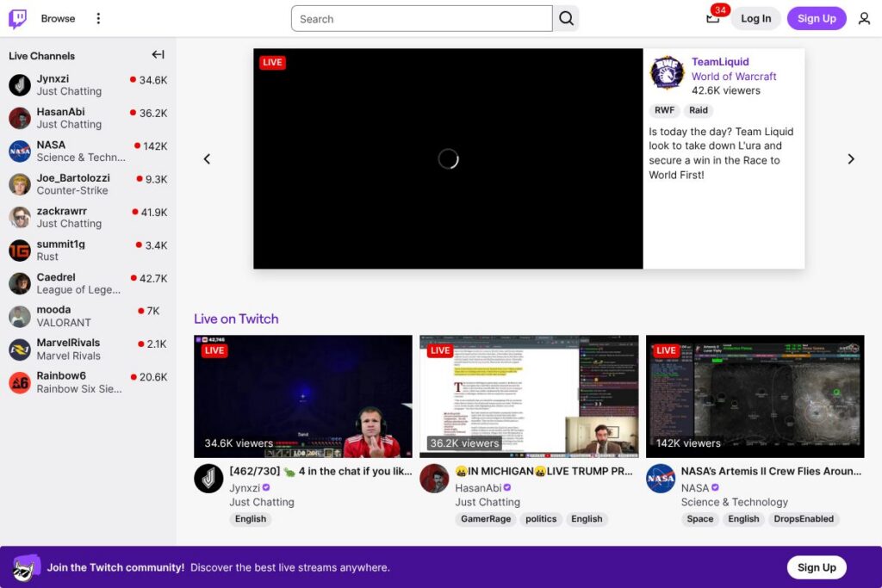The height and width of the screenshot is (588, 882).
Task: Select the GamerRage tag on HasanAbi stream
Action: point(486,519)
